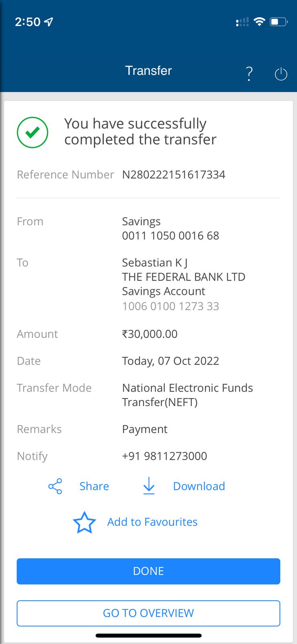Tap the location arrow beside the time

pyautogui.click(x=49, y=22)
